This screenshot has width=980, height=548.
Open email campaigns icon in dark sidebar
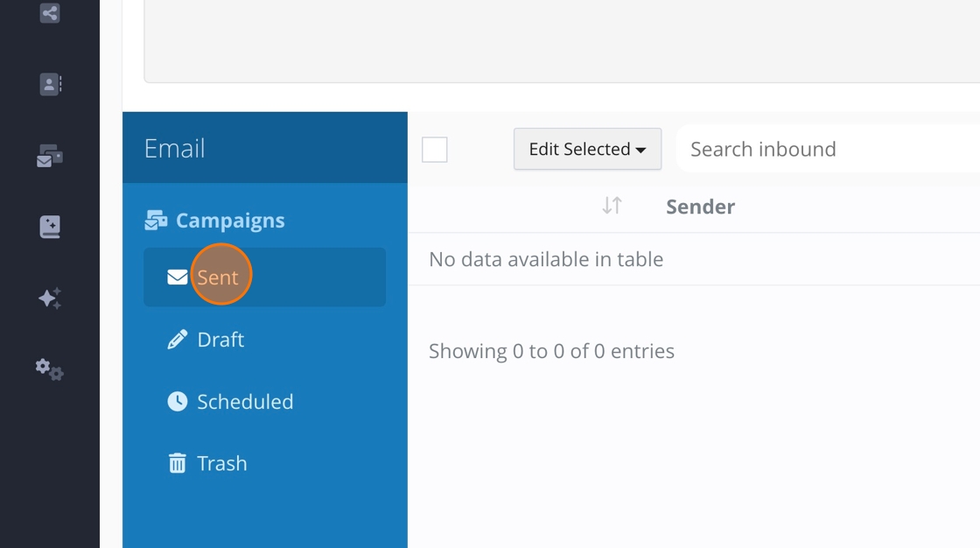(x=50, y=157)
